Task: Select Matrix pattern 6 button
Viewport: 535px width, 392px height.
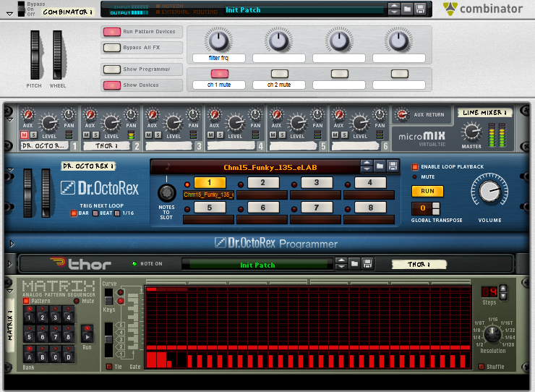Action: (43, 334)
